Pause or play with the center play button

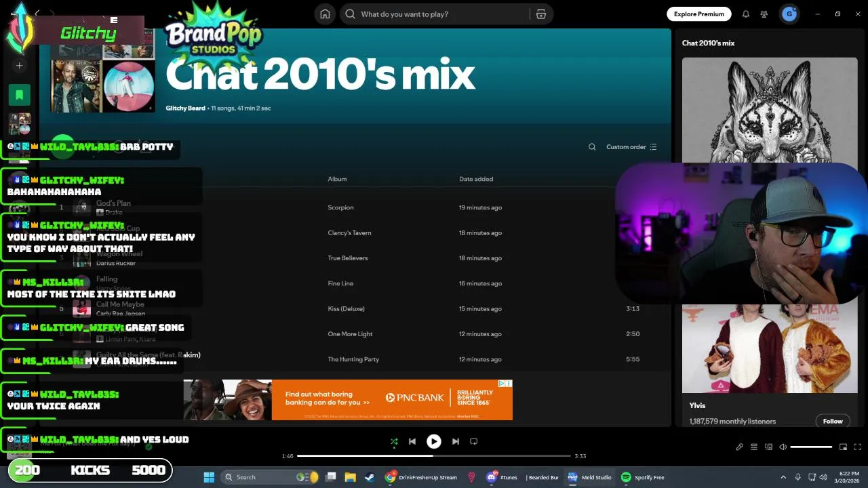click(x=434, y=441)
